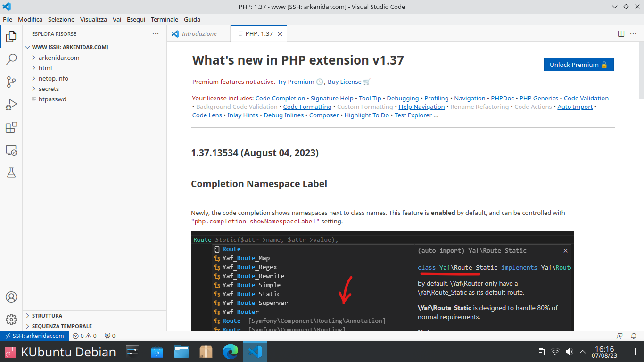
Task: Open the Run and Debug view
Action: (11, 105)
